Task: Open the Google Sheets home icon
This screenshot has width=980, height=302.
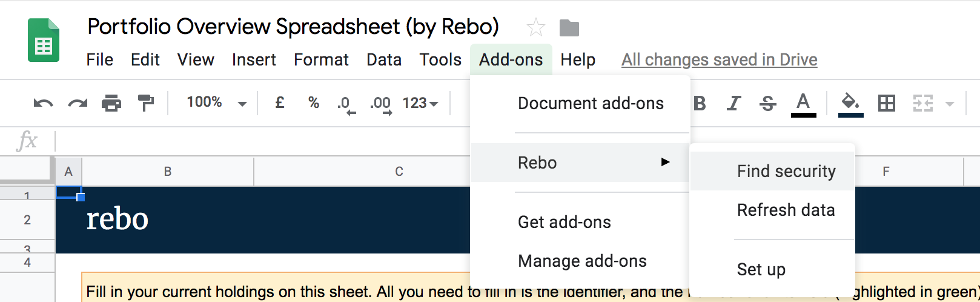Action: pos(44,40)
